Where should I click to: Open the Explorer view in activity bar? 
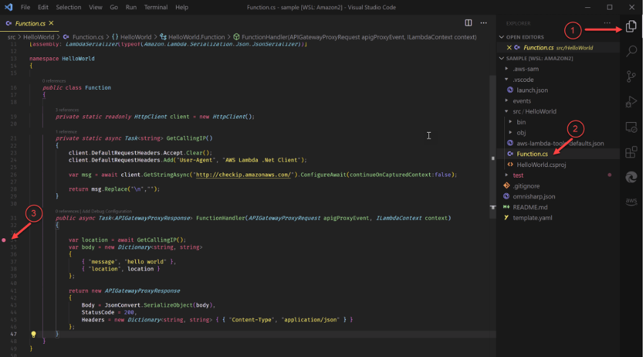(x=631, y=26)
